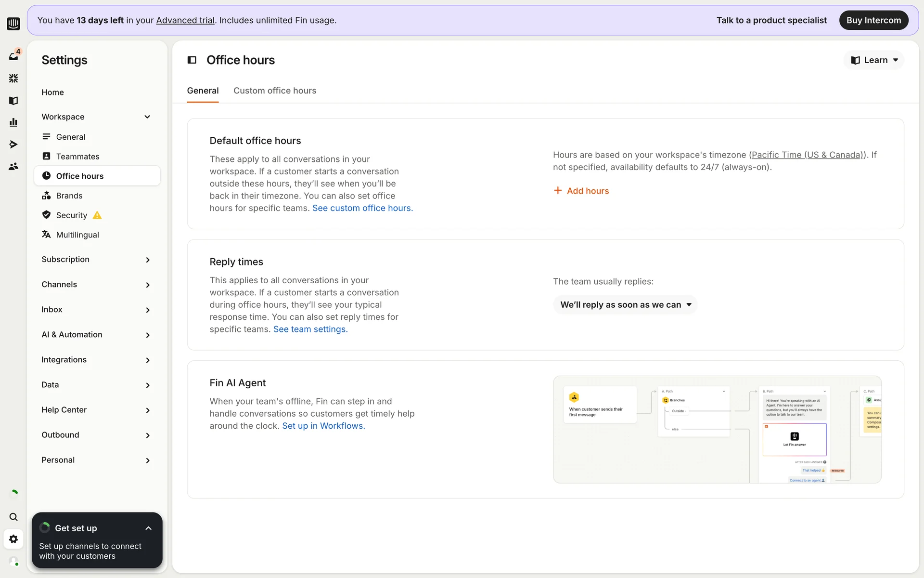Open Contacts people icon in rail

tap(13, 167)
